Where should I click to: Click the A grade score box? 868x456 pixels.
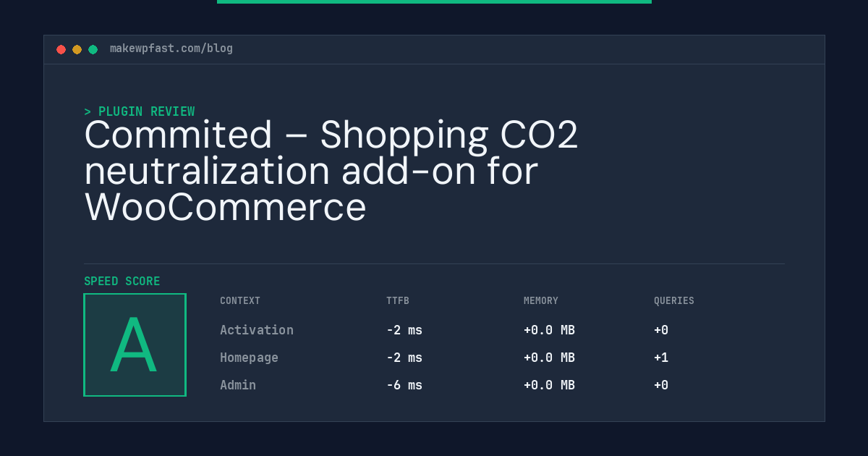tap(135, 345)
